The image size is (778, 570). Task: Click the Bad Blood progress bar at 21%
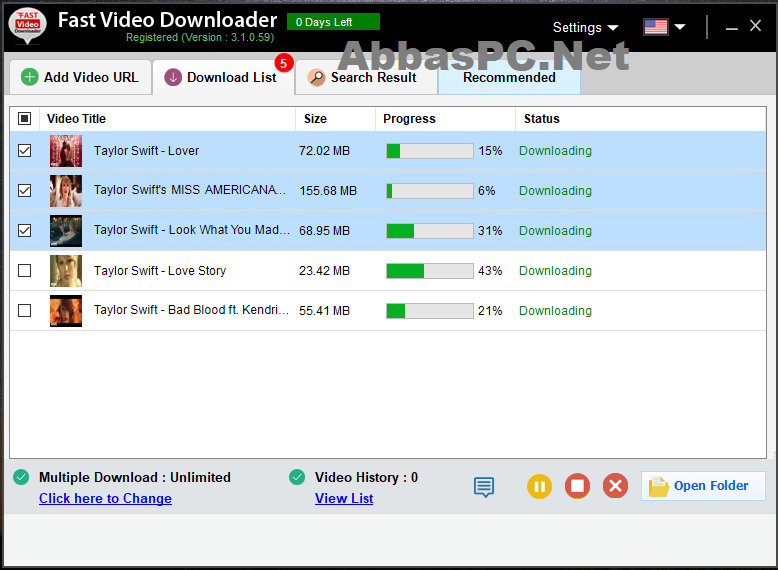(x=430, y=311)
